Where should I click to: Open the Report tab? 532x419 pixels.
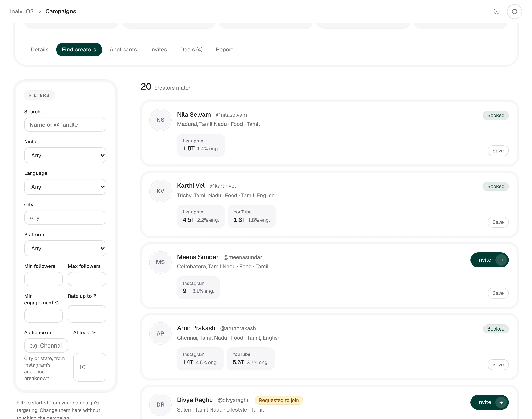[224, 50]
